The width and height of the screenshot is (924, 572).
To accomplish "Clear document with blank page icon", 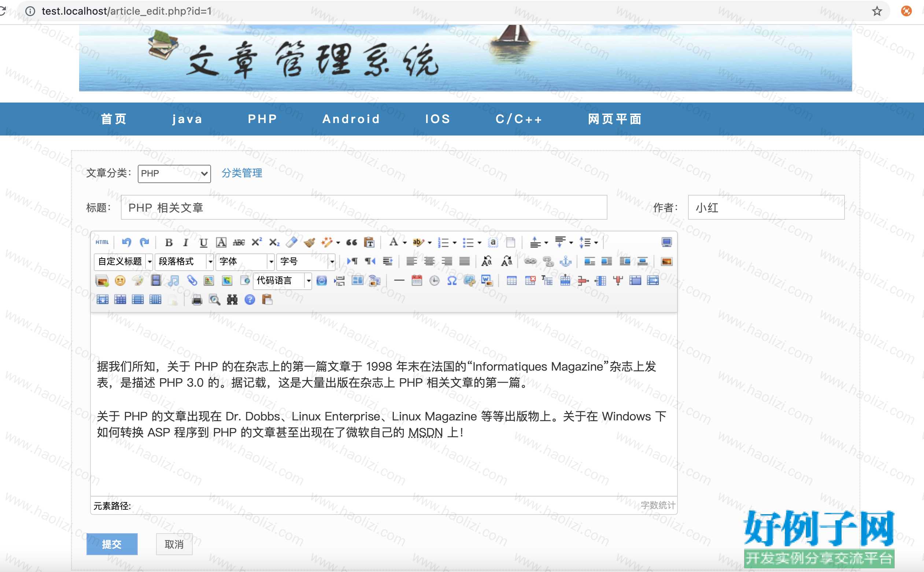I will coord(511,242).
